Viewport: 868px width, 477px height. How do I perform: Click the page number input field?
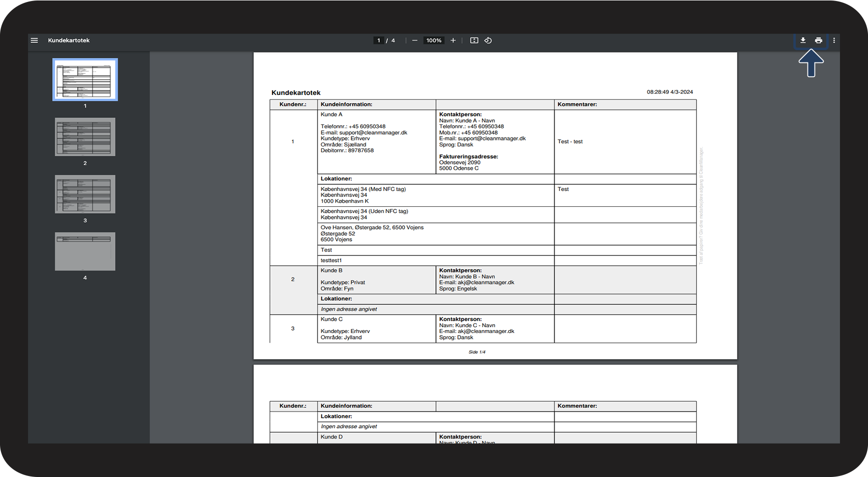click(x=378, y=40)
